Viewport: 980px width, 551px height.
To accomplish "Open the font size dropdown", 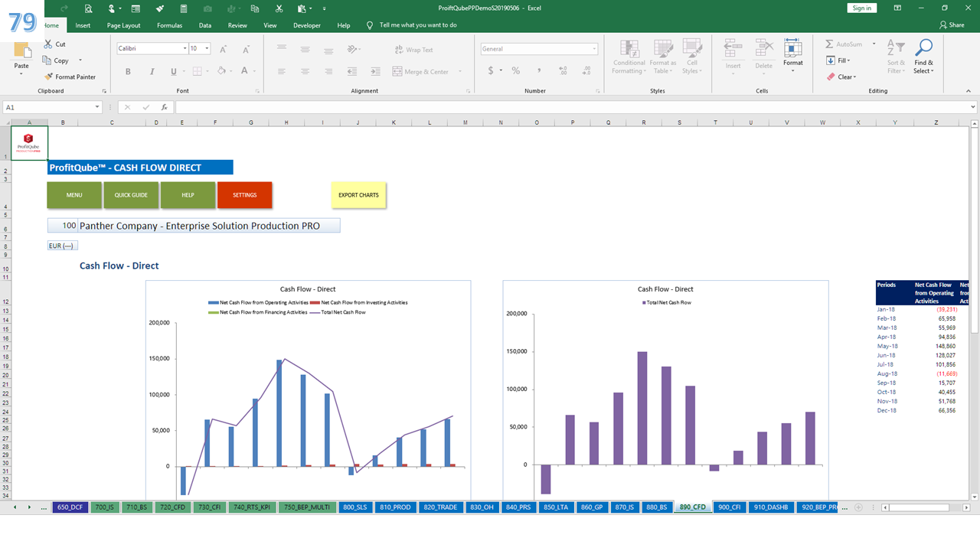I will coord(207,49).
